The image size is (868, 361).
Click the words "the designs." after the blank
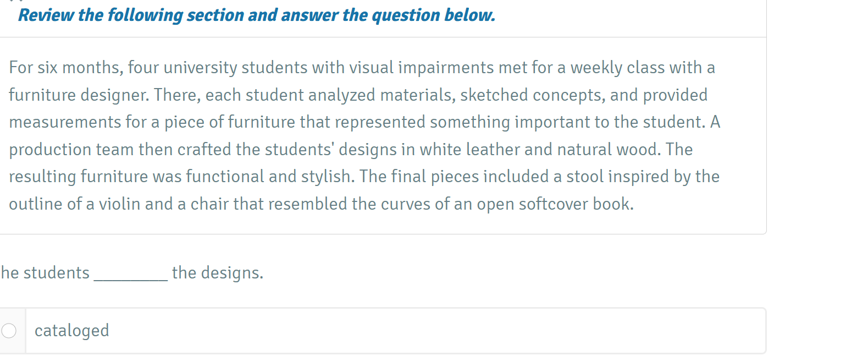(x=218, y=273)
